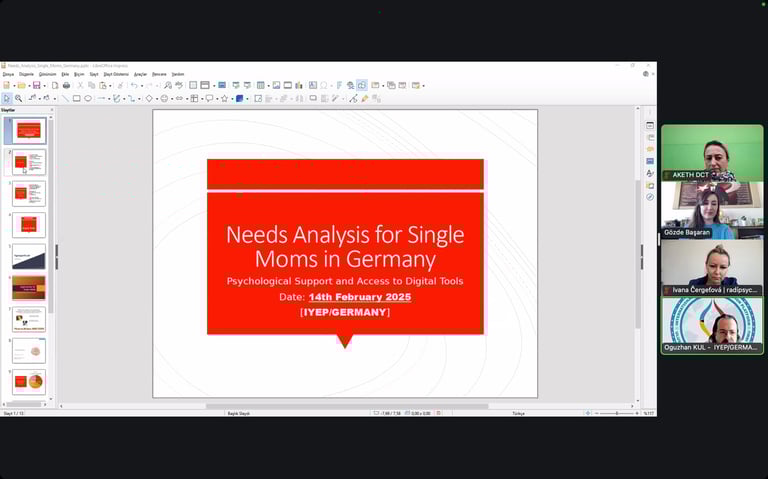Click the vertical scrollbar right of slide

(x=638, y=255)
